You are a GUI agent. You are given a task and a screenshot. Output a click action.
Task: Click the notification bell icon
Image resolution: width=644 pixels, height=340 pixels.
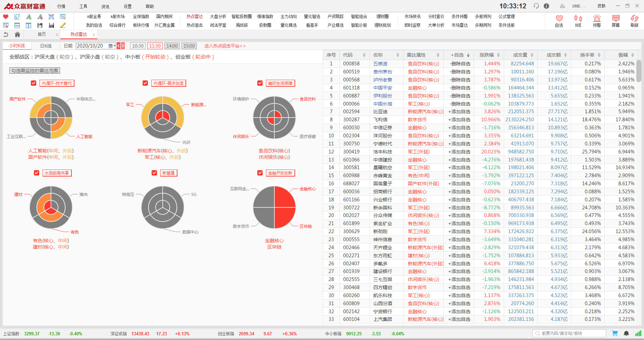[626, 334]
